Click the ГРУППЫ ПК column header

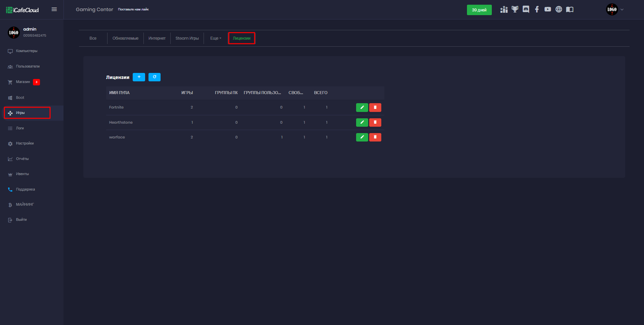tap(226, 93)
